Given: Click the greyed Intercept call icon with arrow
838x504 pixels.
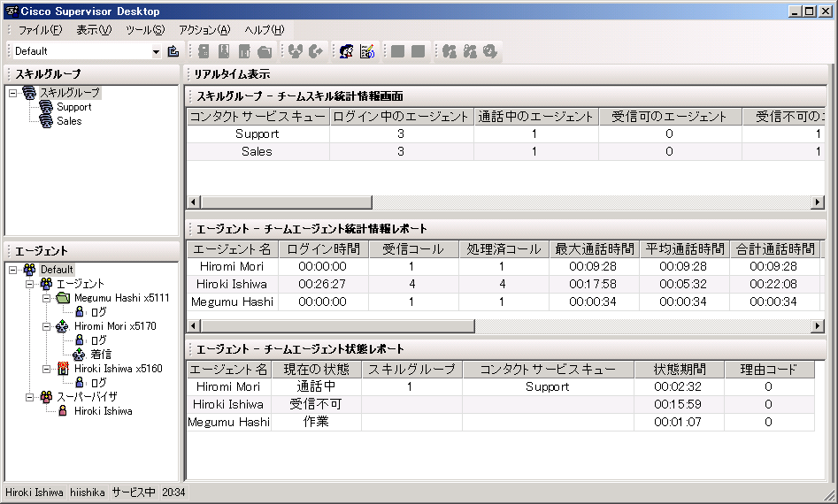Looking at the screenshot, I should [x=315, y=51].
